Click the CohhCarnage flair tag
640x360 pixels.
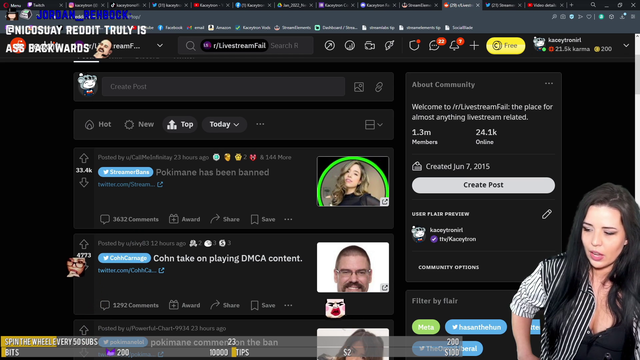(124, 258)
